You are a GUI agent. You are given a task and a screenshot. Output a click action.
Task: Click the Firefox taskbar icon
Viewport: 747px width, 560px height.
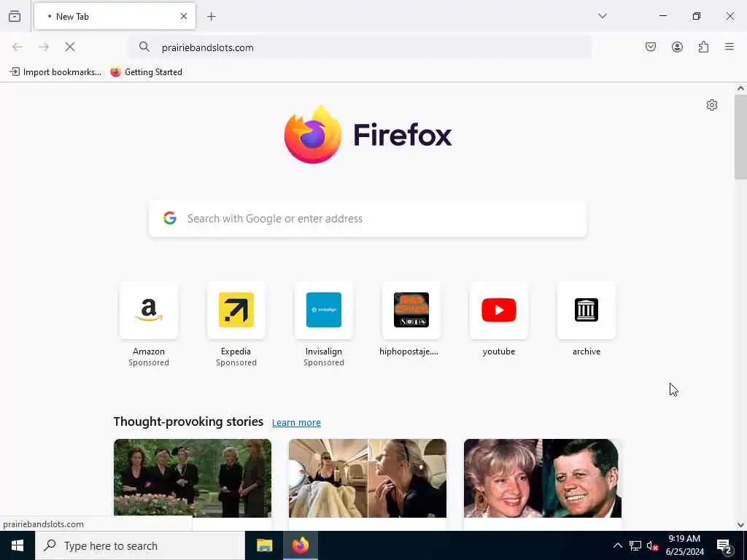(x=301, y=545)
